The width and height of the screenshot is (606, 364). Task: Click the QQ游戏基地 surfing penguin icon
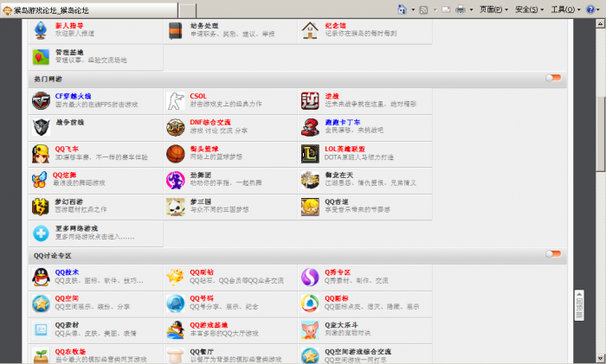(176, 329)
